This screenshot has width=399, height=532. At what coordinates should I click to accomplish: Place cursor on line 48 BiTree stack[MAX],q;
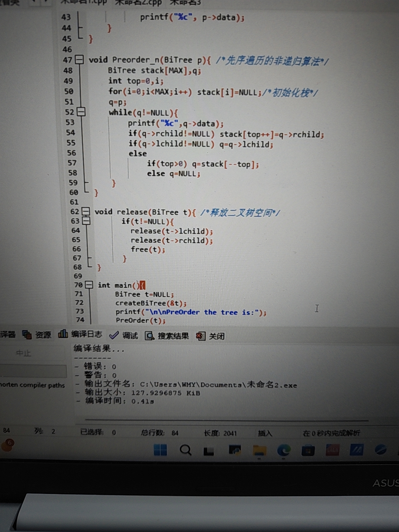tap(154, 70)
